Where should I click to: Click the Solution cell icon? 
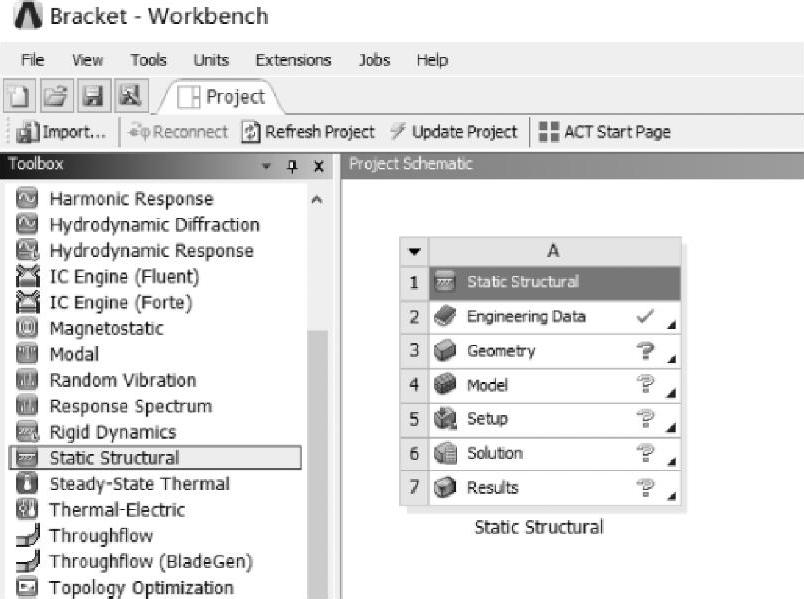(x=445, y=453)
